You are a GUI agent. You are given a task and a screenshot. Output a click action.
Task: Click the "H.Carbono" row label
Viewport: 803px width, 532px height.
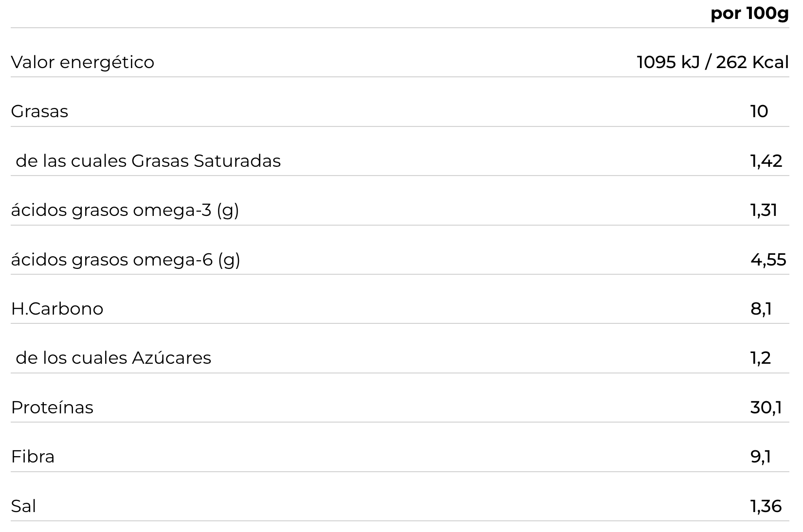coord(57,309)
